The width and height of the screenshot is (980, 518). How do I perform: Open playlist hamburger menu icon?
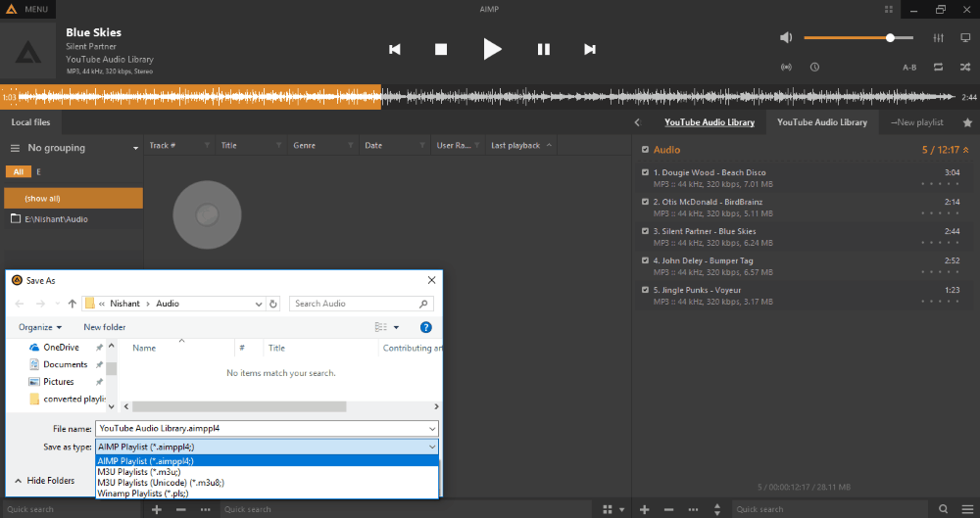click(x=967, y=509)
